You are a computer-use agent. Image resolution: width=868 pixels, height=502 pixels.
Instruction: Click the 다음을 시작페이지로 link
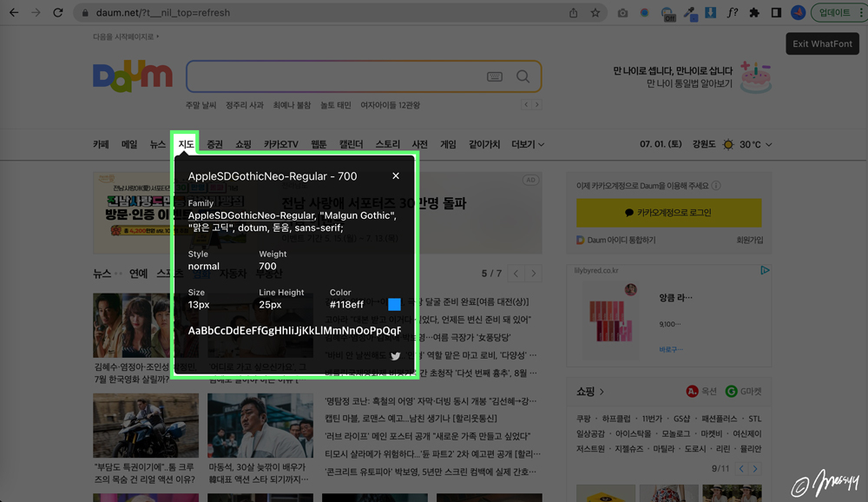point(126,36)
